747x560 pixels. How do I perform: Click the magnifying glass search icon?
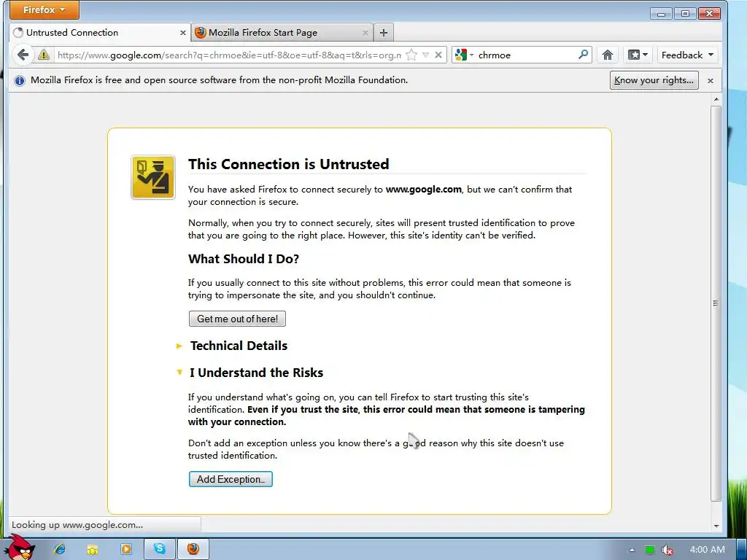583,55
